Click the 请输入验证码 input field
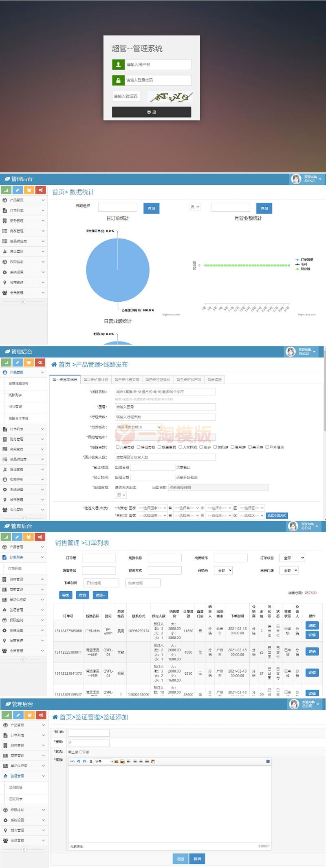Viewport: 326px width, 868px height. pos(126,97)
